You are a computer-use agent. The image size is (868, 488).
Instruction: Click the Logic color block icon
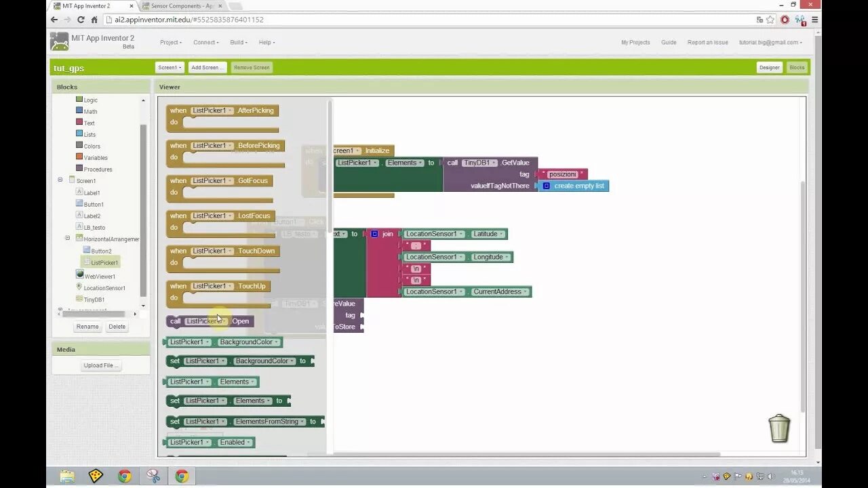[x=79, y=99]
